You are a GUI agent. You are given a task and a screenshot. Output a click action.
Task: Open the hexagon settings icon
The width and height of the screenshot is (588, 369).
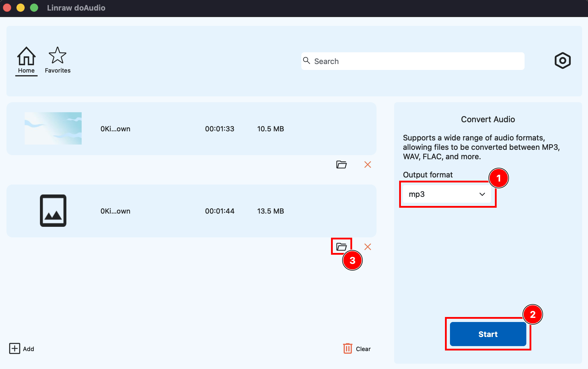(562, 61)
